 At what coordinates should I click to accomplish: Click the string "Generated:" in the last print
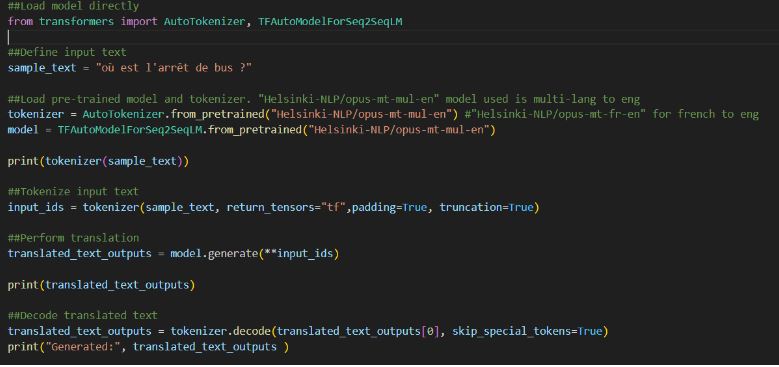point(83,346)
